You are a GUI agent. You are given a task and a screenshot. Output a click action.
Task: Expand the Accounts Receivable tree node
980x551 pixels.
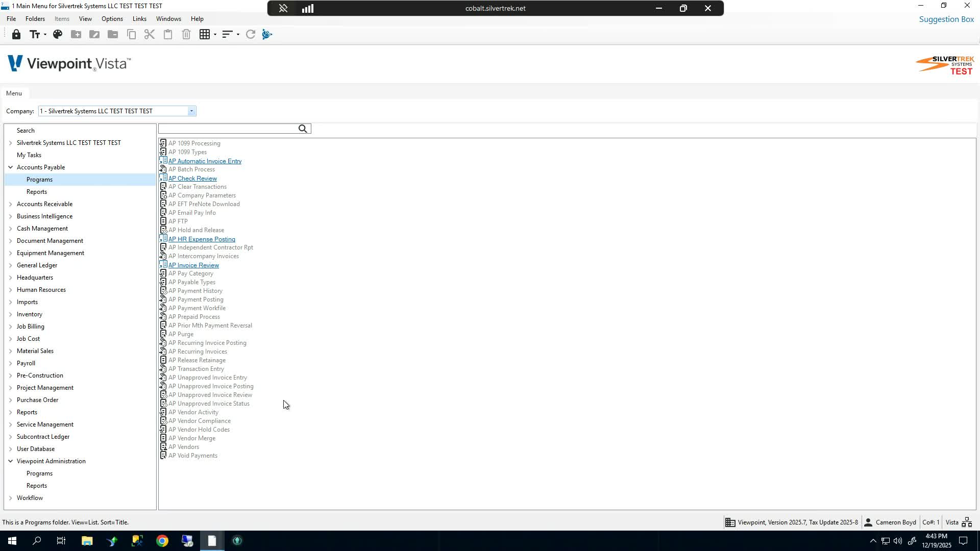(x=10, y=204)
